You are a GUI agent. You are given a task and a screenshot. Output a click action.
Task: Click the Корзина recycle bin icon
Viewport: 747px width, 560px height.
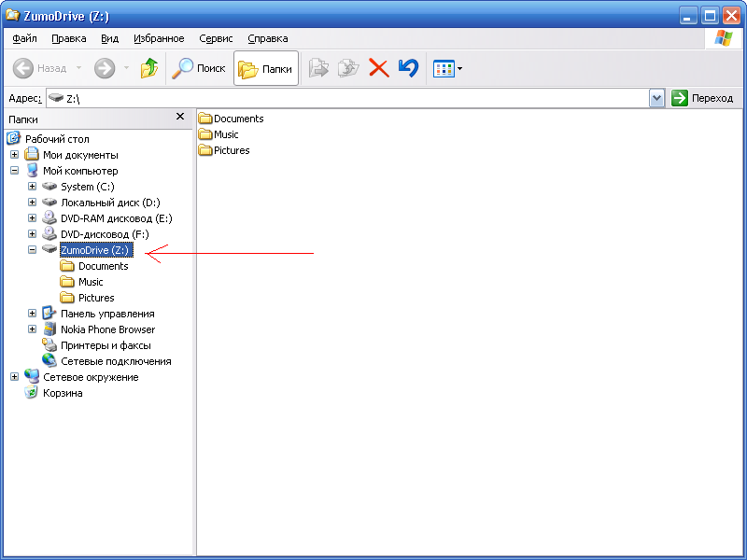coord(32,392)
